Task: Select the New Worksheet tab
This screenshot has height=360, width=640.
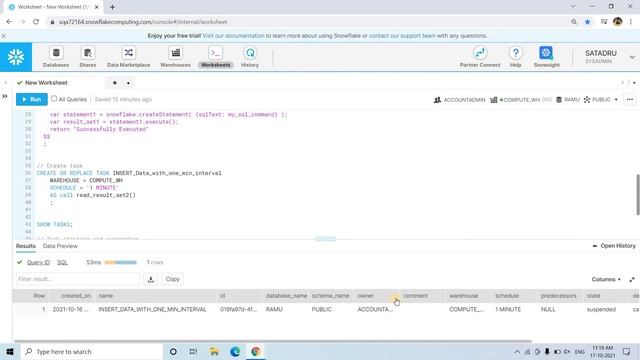Action: (x=46, y=83)
